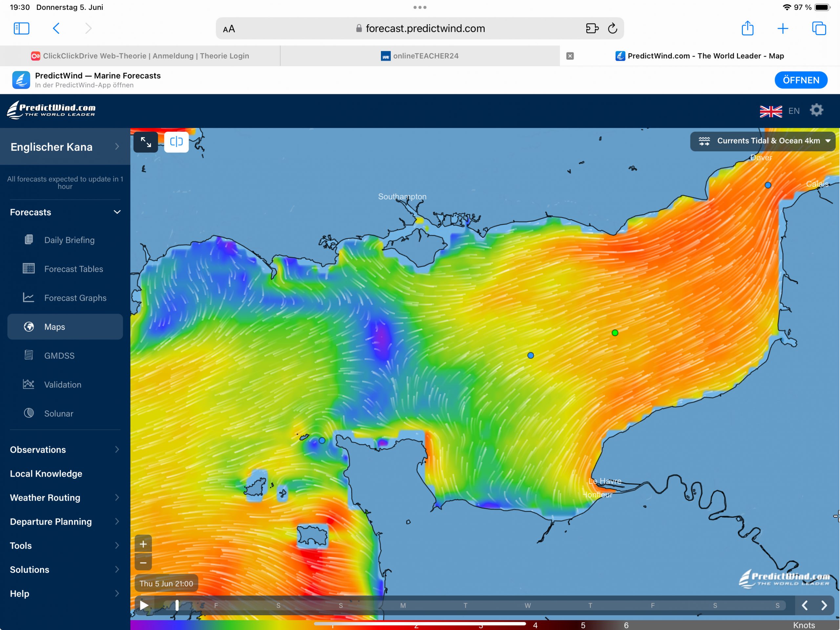Click the map zoom in plus button
The width and height of the screenshot is (840, 630).
click(x=143, y=544)
